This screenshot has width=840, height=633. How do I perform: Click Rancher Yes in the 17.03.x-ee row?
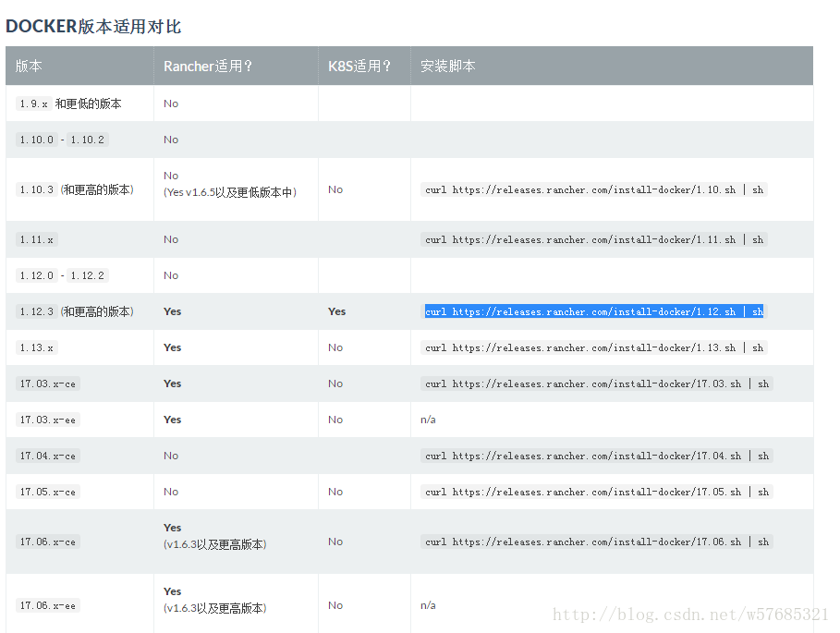click(x=173, y=420)
